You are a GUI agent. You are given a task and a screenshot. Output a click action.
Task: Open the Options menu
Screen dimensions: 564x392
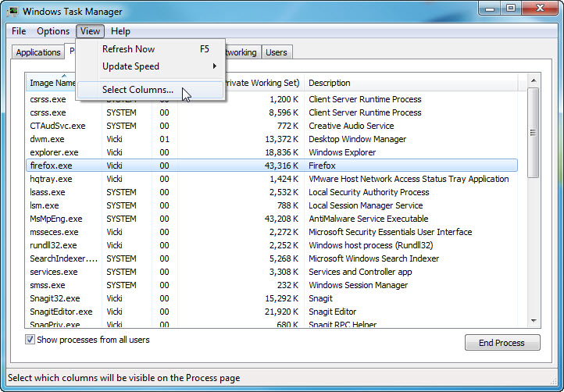click(x=53, y=31)
